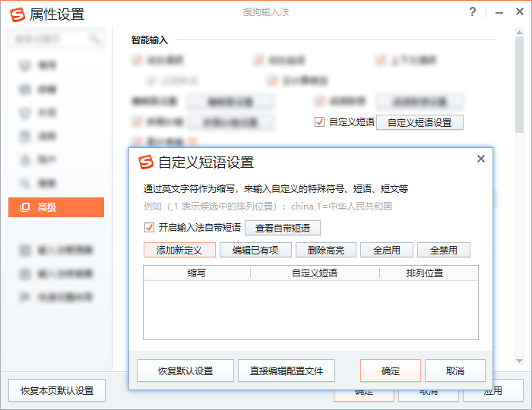
Task: Click 删除高亮 button
Action: (326, 250)
